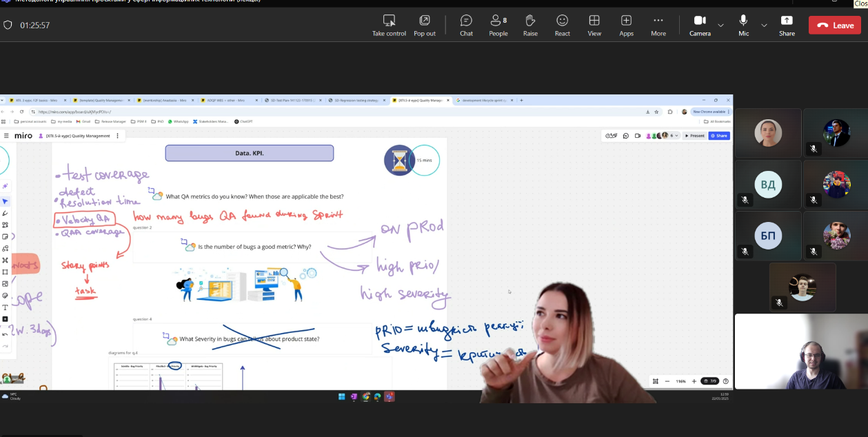Open board options three-dot menu in Miro

click(x=117, y=136)
